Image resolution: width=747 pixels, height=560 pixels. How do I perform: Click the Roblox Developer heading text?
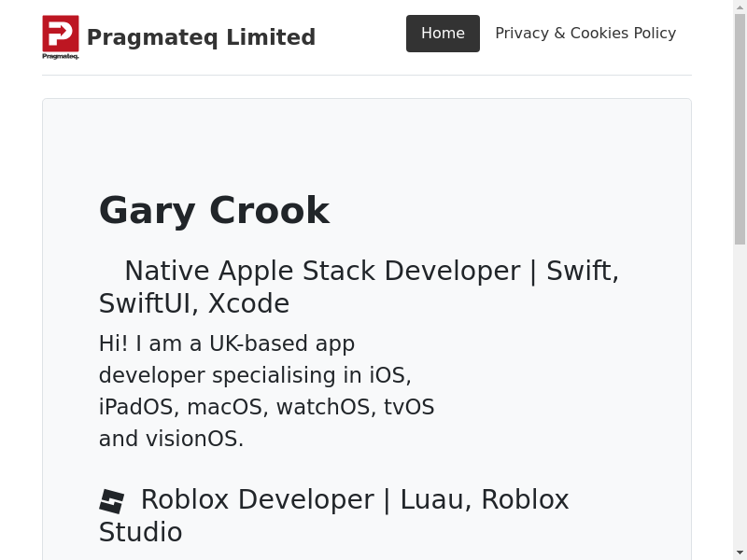pyautogui.click(x=355, y=499)
